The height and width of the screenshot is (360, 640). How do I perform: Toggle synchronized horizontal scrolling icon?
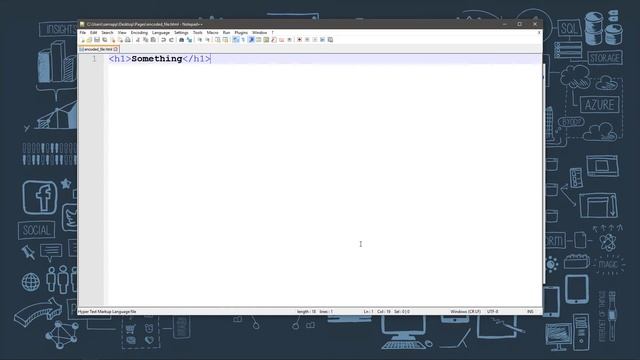click(225, 40)
